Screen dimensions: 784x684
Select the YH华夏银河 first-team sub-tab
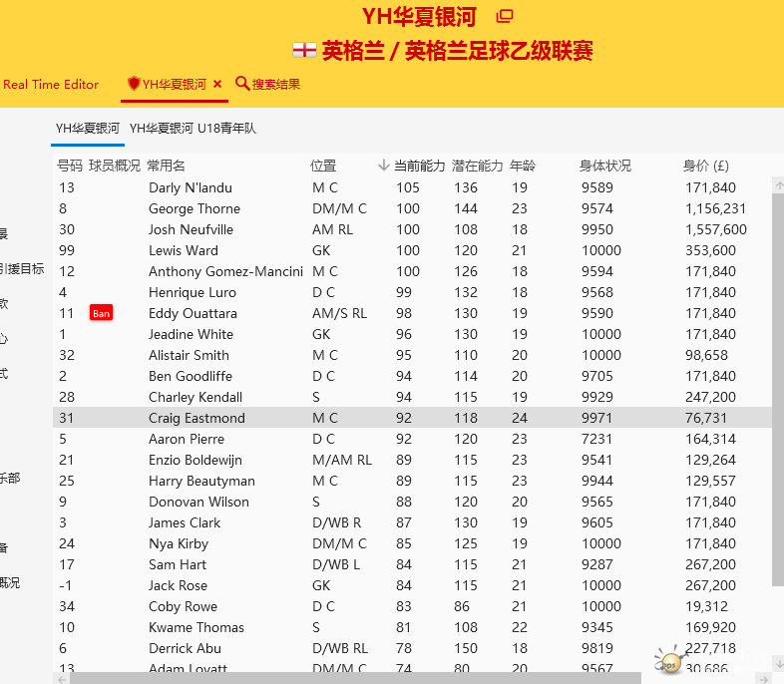point(87,129)
